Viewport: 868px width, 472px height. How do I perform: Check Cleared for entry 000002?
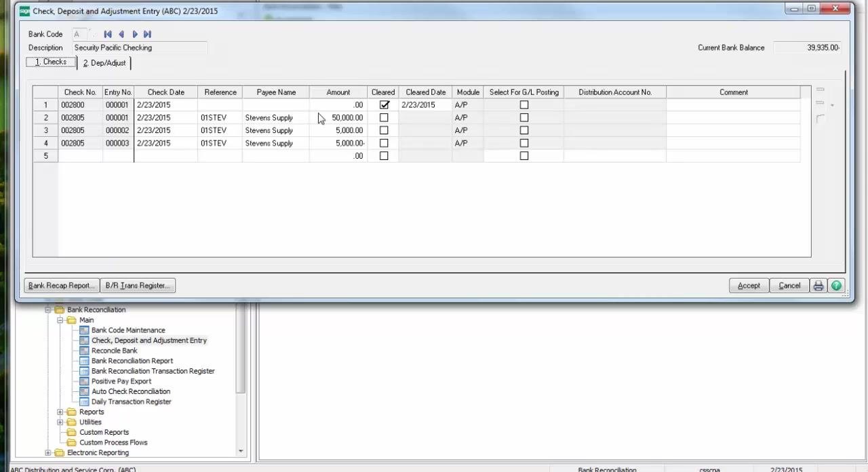(384, 130)
